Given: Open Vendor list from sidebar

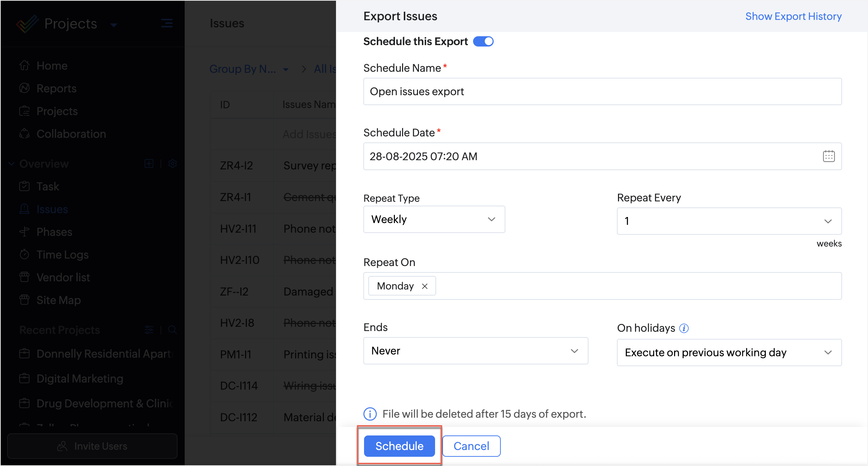Looking at the screenshot, I should tap(63, 277).
